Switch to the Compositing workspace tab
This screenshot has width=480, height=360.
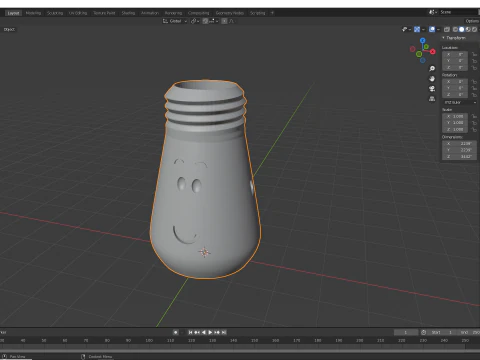pyautogui.click(x=199, y=13)
